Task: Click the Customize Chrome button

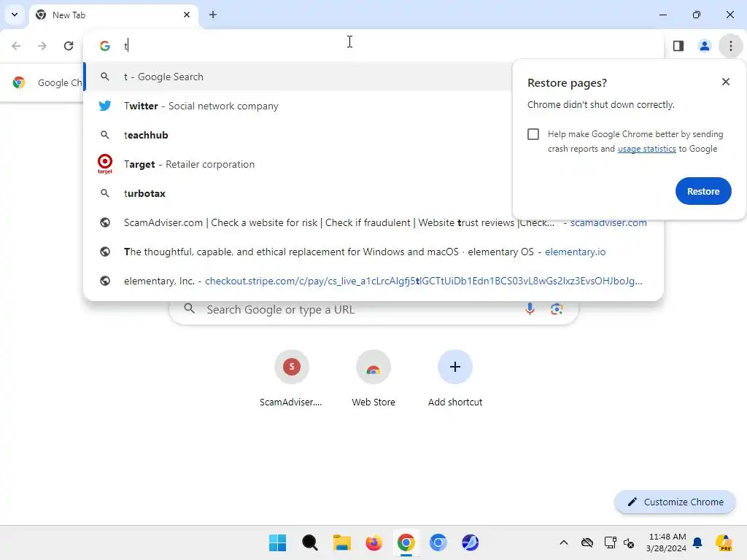Action: tap(675, 502)
